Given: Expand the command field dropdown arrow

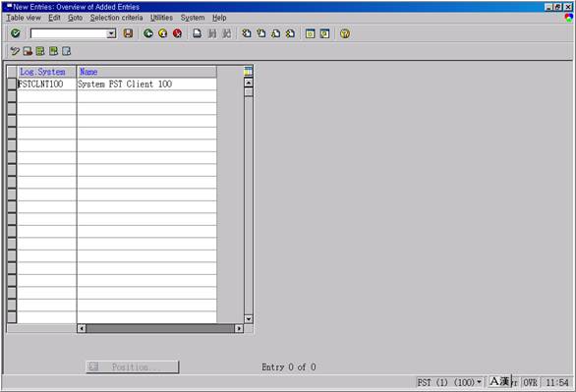Looking at the screenshot, I should pyautogui.click(x=111, y=34).
